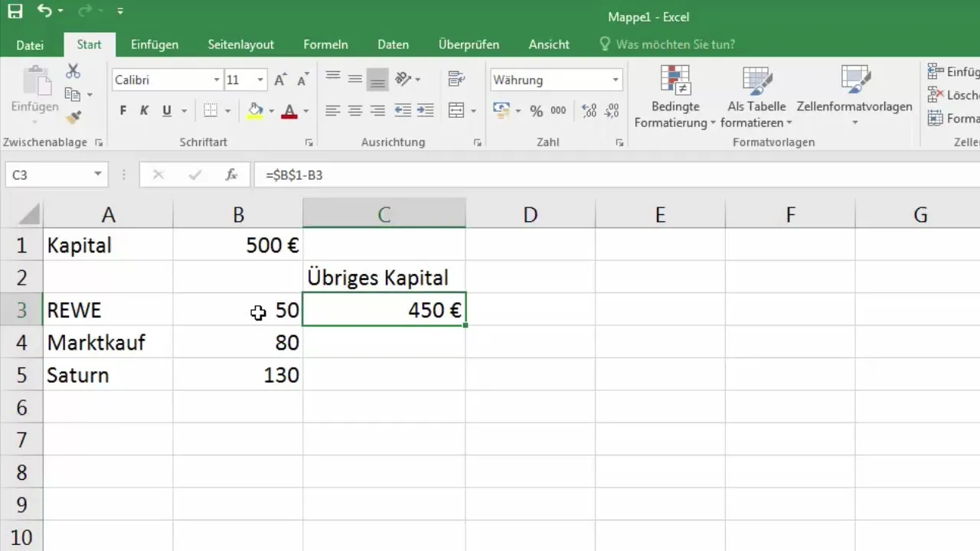Click the text orientation icon
Viewport: 980px width, 551px height.
point(403,79)
